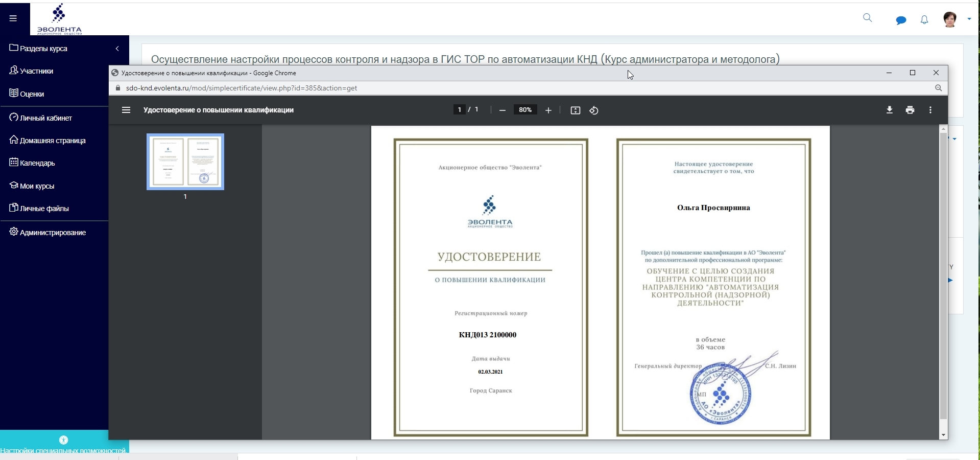Image resolution: width=980 pixels, height=460 pixels.
Task: Click the page number field in PDF toolbar
Action: pos(459,109)
